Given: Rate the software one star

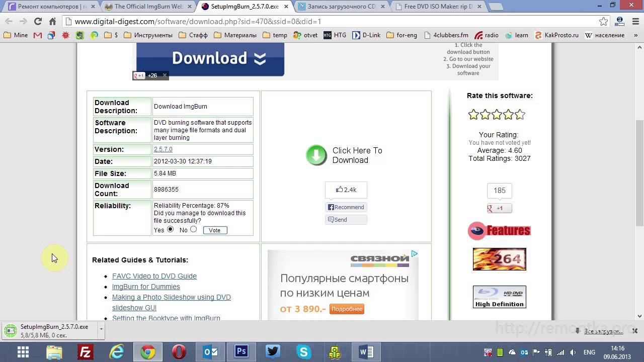Looking at the screenshot, I should (473, 115).
